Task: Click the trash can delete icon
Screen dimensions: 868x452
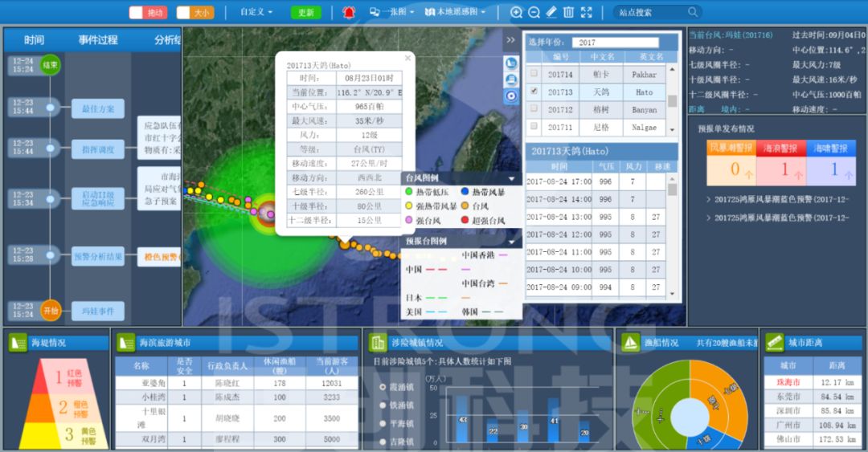Action: [568, 12]
